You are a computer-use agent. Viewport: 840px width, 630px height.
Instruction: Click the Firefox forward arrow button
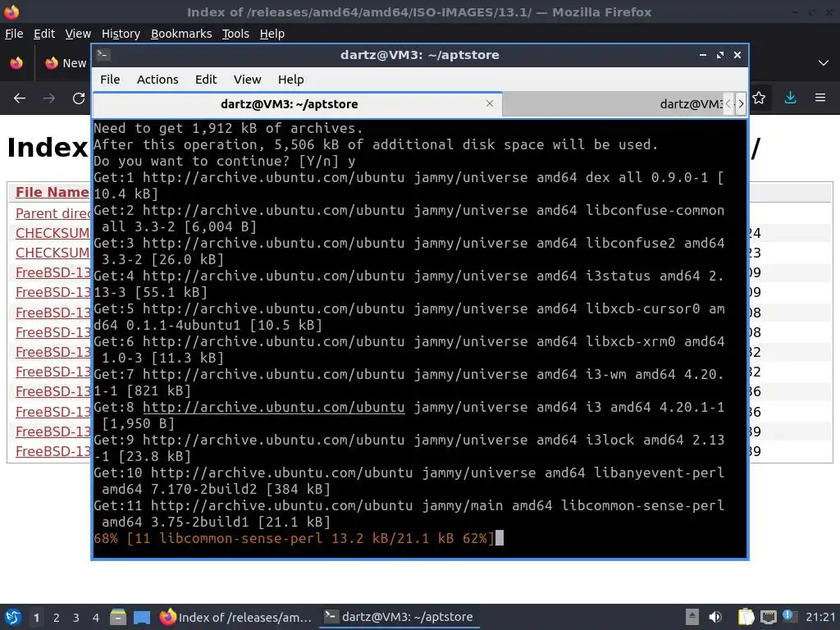48,98
